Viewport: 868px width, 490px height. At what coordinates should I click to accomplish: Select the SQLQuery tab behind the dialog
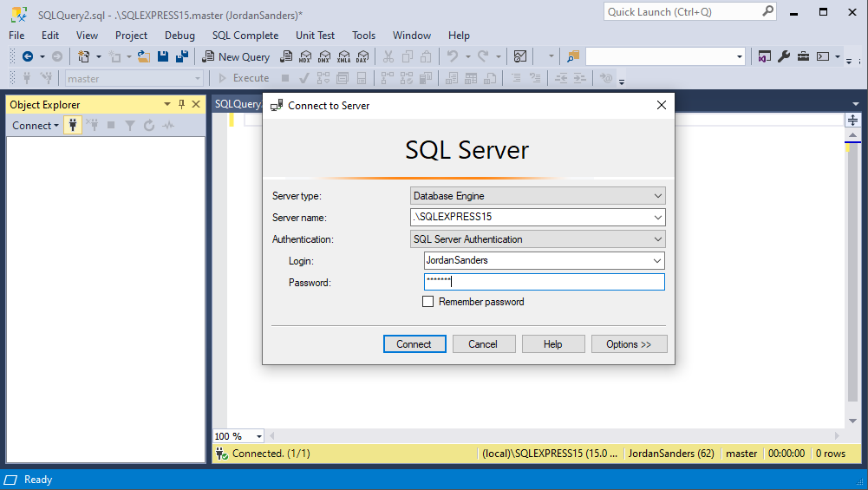pos(237,104)
